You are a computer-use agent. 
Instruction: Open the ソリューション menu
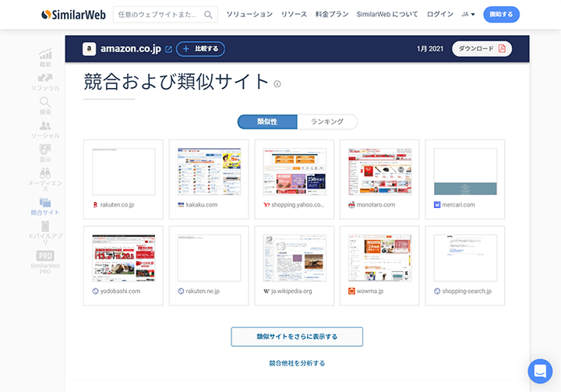pos(249,14)
